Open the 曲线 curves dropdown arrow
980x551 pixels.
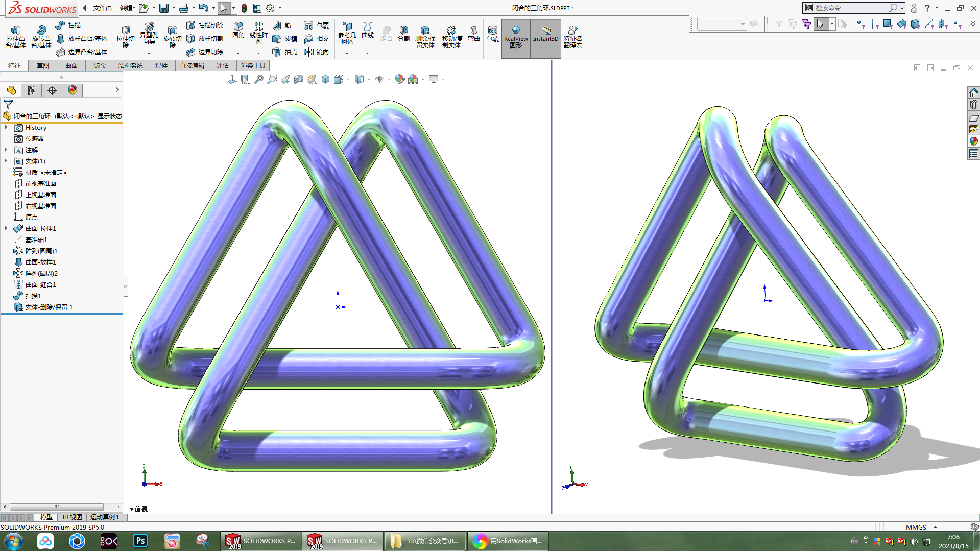[367, 53]
